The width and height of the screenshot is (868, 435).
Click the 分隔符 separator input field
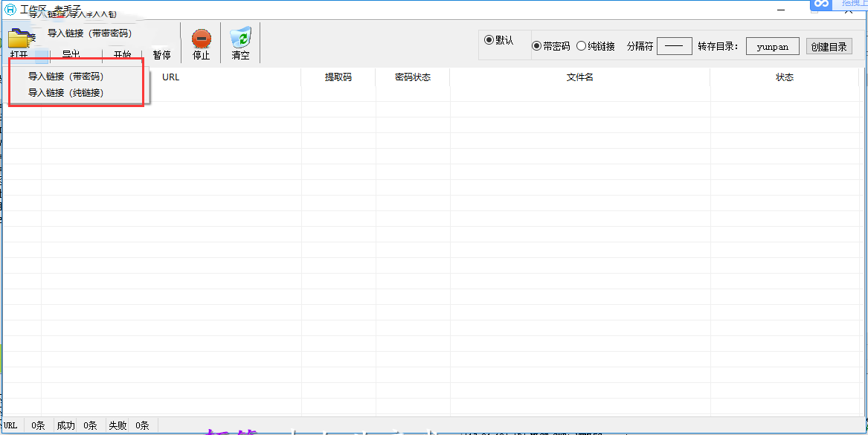click(x=675, y=47)
